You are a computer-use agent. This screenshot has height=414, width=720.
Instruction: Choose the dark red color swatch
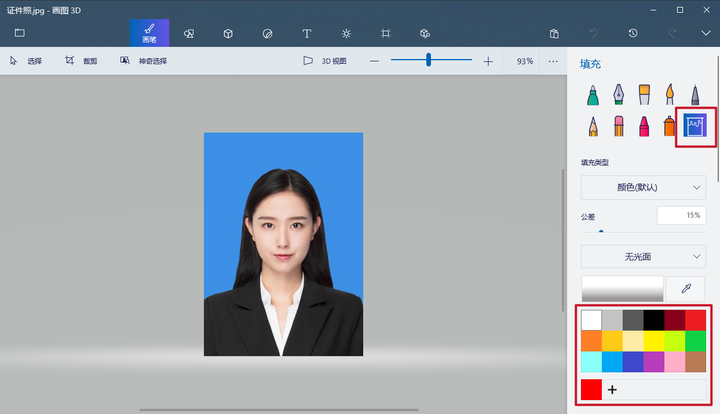pos(675,320)
